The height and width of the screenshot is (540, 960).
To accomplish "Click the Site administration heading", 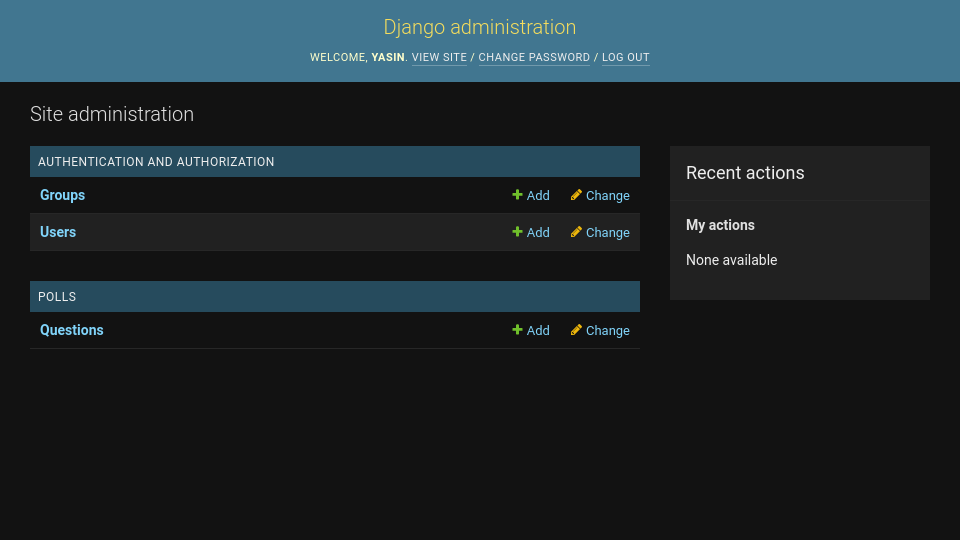I will tap(112, 114).
